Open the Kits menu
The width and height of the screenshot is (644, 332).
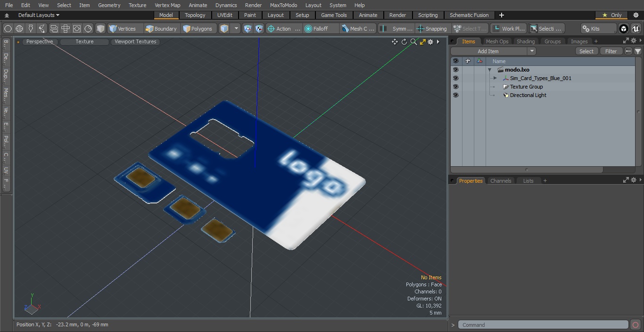coord(598,29)
